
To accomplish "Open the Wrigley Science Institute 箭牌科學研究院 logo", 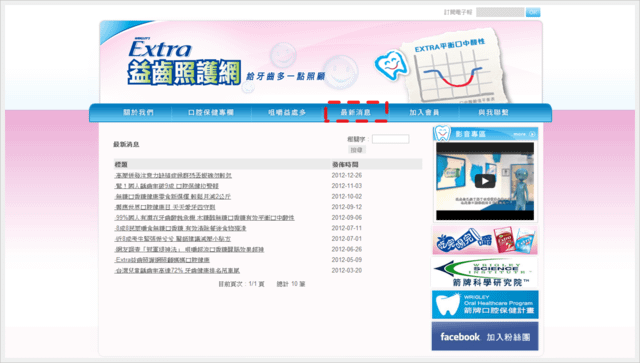I will [x=485, y=272].
